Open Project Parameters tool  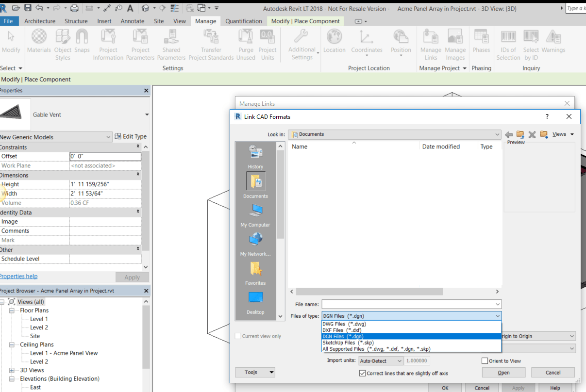click(x=140, y=45)
